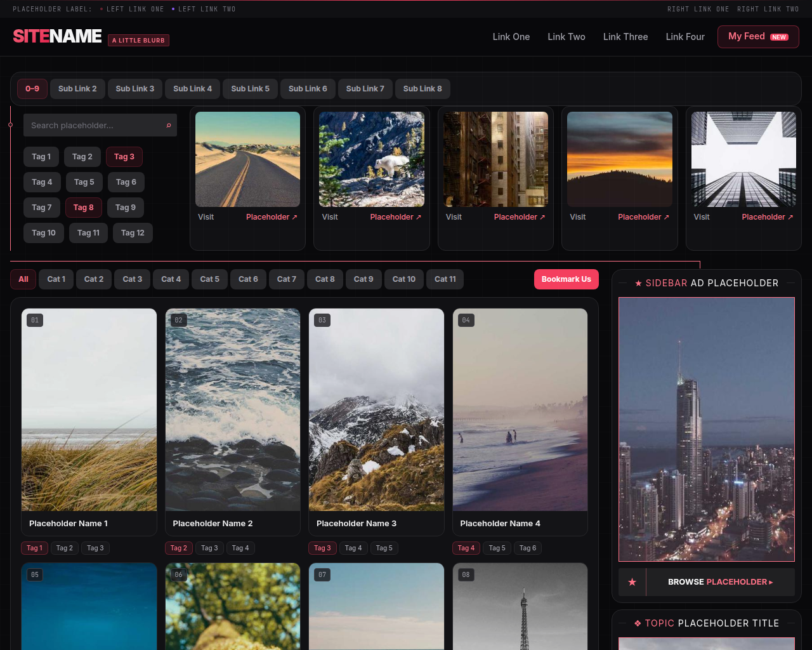812x650 pixels.
Task: Focus the search placeholder field
Action: point(100,126)
